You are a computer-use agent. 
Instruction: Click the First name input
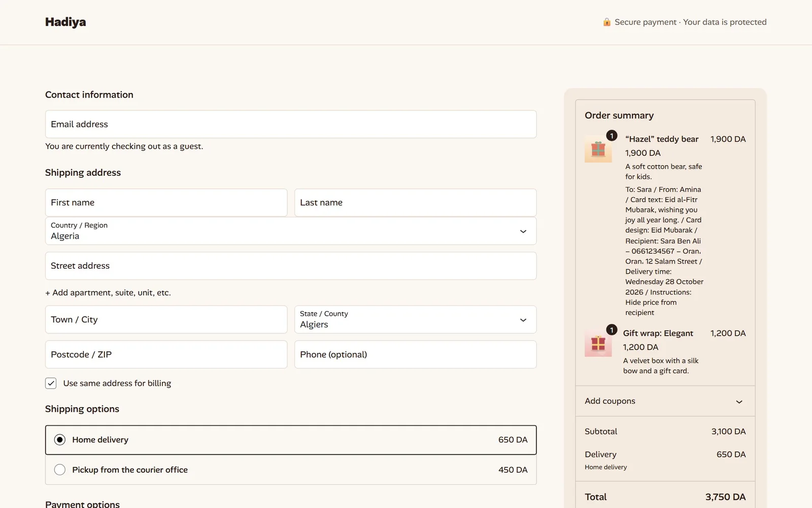(166, 203)
